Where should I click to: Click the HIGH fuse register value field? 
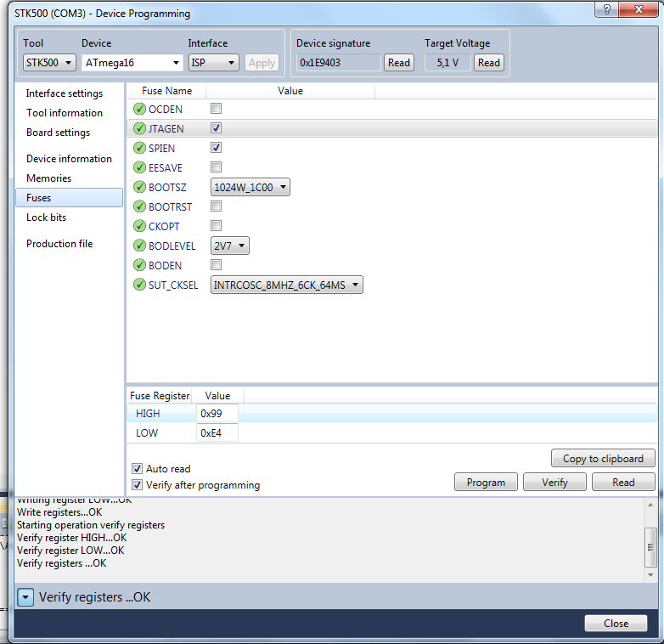point(217,414)
